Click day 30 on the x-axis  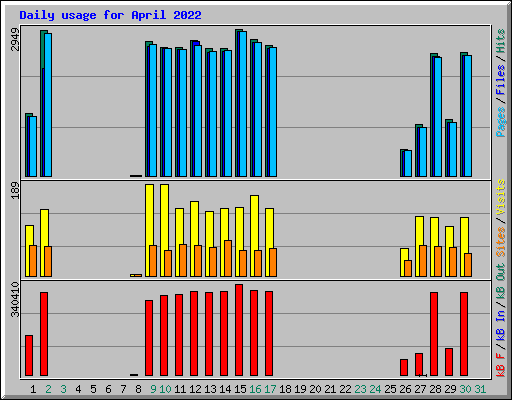pyautogui.click(x=465, y=389)
